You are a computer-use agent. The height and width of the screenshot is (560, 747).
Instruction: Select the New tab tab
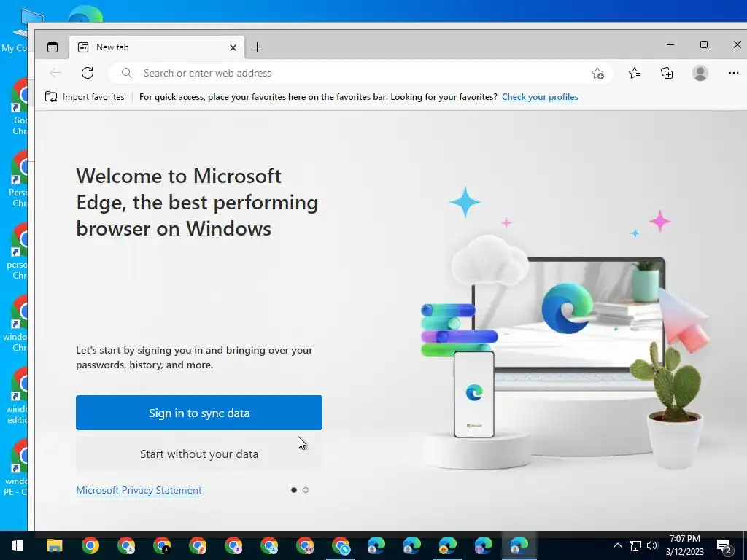pyautogui.click(x=157, y=47)
